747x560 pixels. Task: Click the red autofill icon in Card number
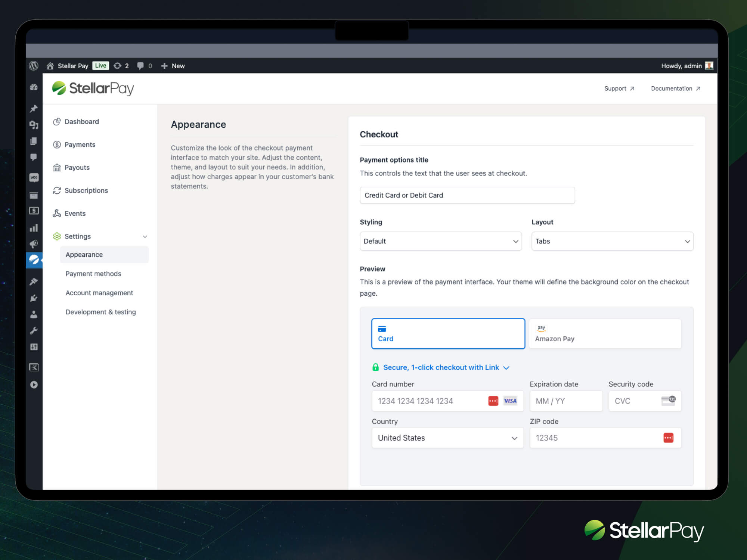coord(493,401)
